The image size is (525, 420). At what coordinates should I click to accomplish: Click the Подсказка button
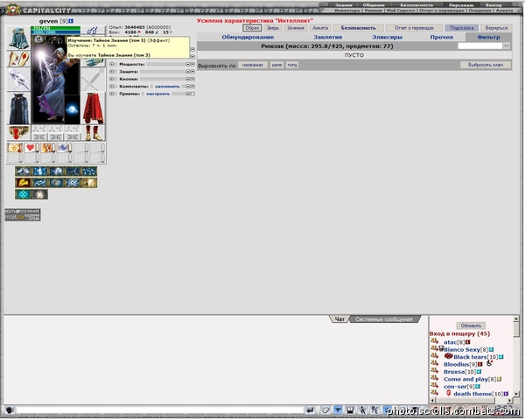[461, 28]
